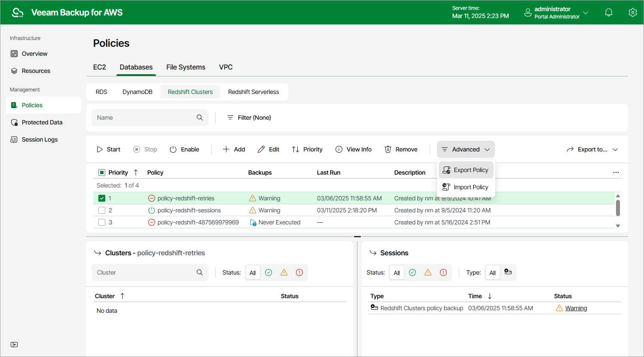Viewport: 644px width, 357px height.
Task: Open the Filter (None) options
Action: click(249, 118)
